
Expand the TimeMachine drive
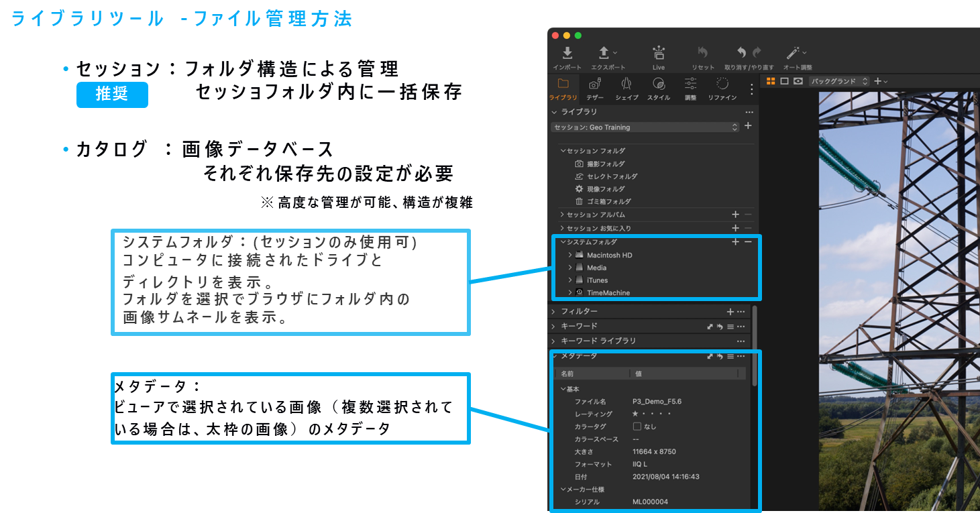(570, 292)
